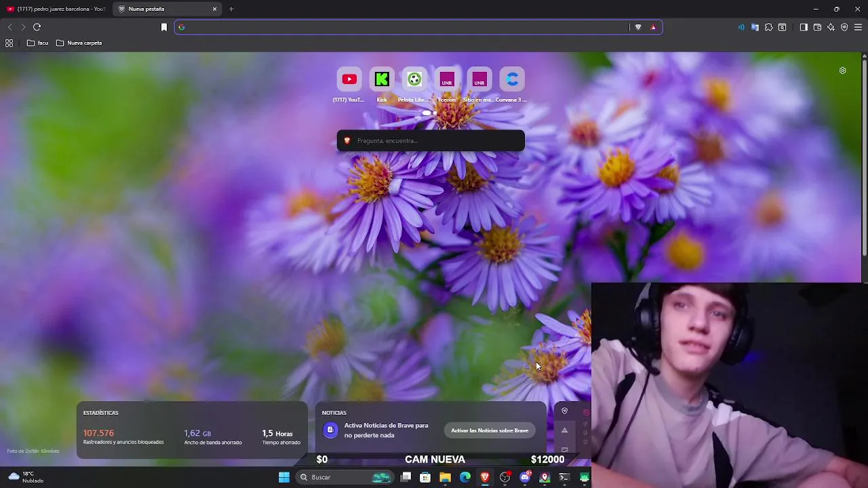Go forward with the forward arrow
This screenshot has width=868, height=488.
(x=23, y=27)
